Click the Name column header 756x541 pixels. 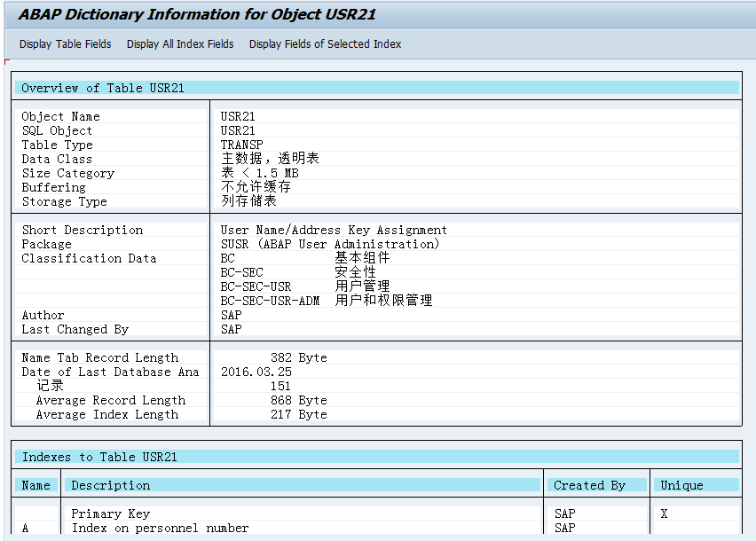[x=35, y=485]
